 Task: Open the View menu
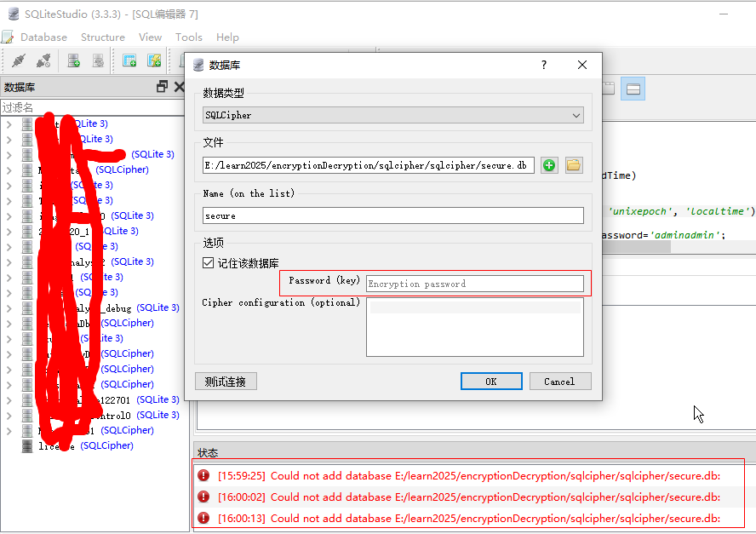click(x=150, y=37)
